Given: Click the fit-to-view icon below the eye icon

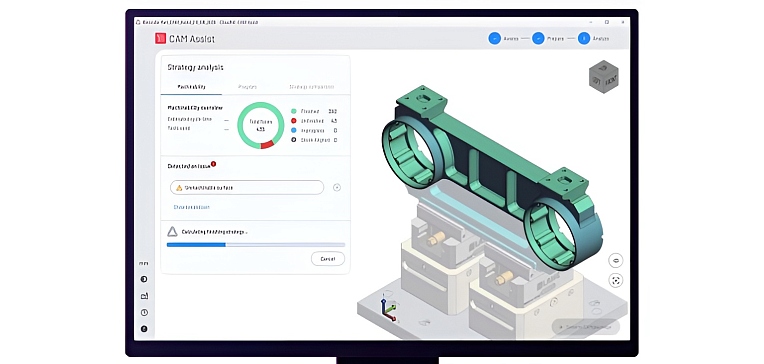Looking at the screenshot, I should [616, 280].
